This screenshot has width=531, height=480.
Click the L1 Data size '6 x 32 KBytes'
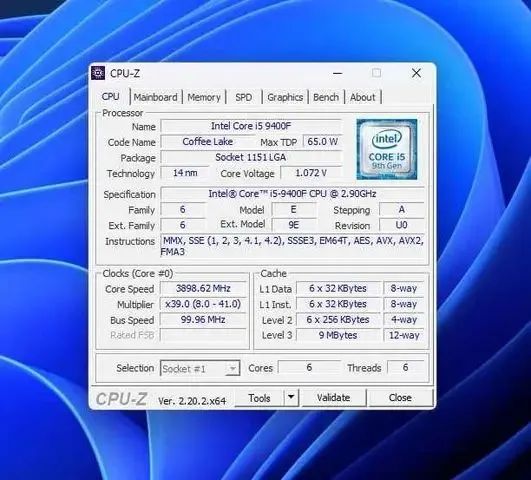pyautogui.click(x=338, y=288)
